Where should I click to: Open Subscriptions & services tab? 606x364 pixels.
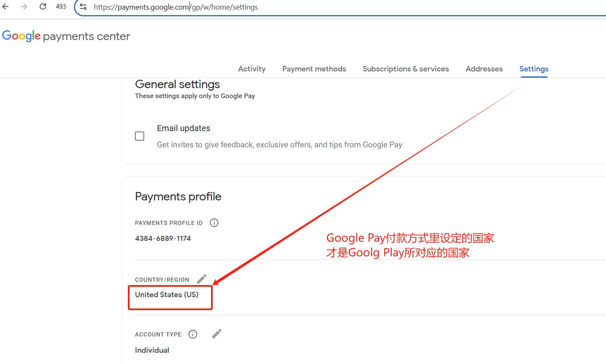coord(405,69)
